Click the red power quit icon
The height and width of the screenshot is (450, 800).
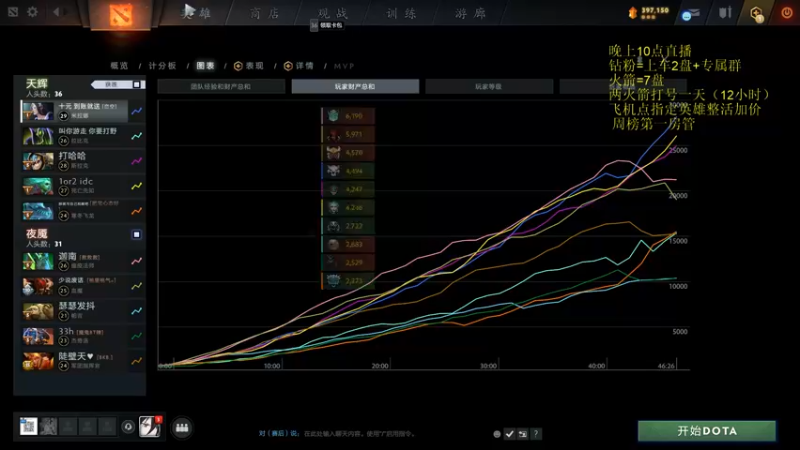pos(786,13)
